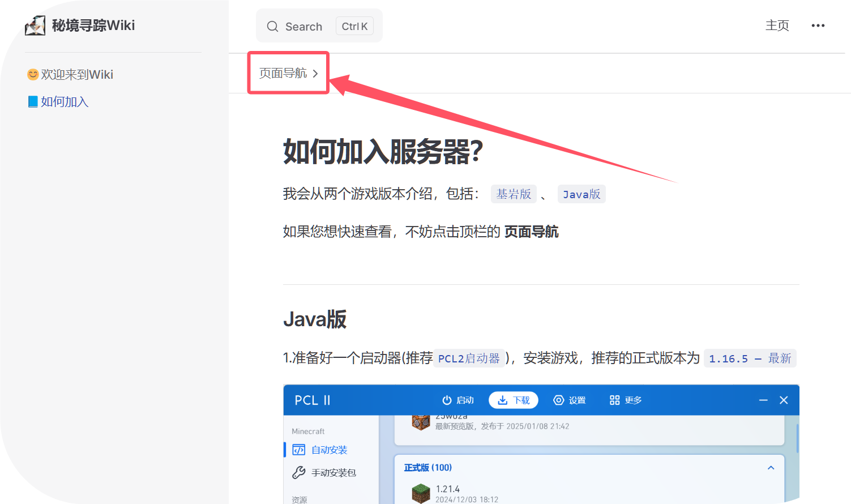Click the 手动安装包 wrench icon
The width and height of the screenshot is (851, 504).
[x=298, y=472]
